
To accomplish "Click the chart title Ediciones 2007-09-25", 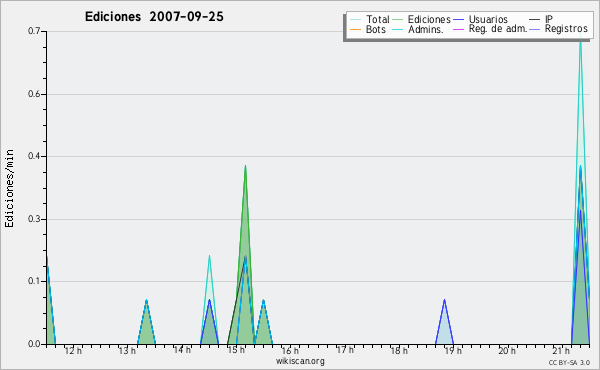I will pos(154,17).
